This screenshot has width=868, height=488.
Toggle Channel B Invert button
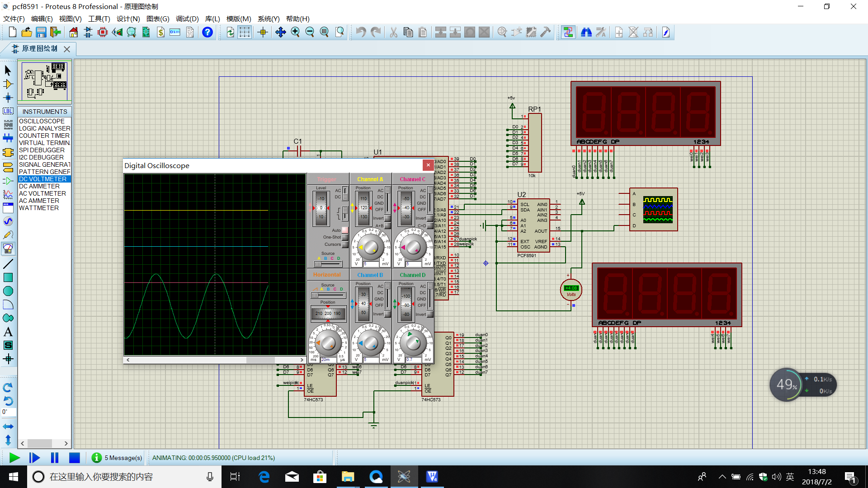point(387,314)
